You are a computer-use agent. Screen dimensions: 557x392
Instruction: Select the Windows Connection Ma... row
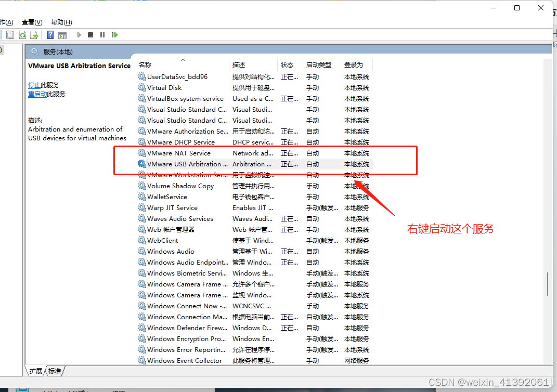254,317
